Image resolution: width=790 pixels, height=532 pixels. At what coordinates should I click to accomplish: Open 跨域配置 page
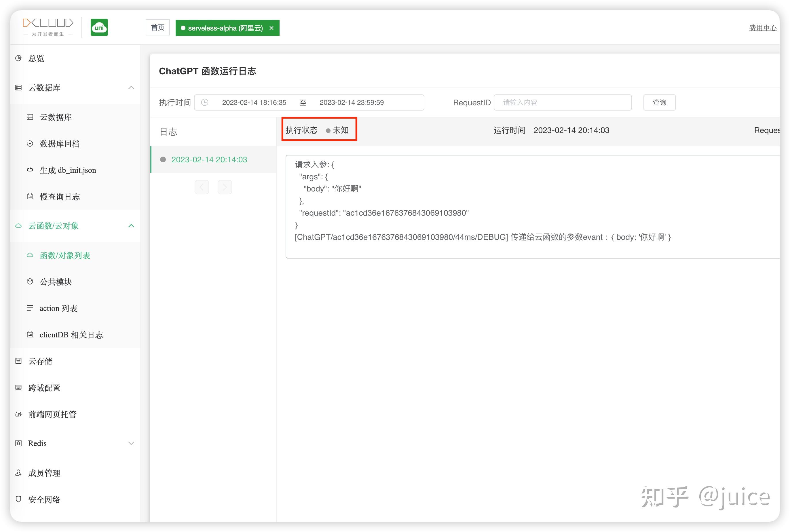tap(75, 387)
